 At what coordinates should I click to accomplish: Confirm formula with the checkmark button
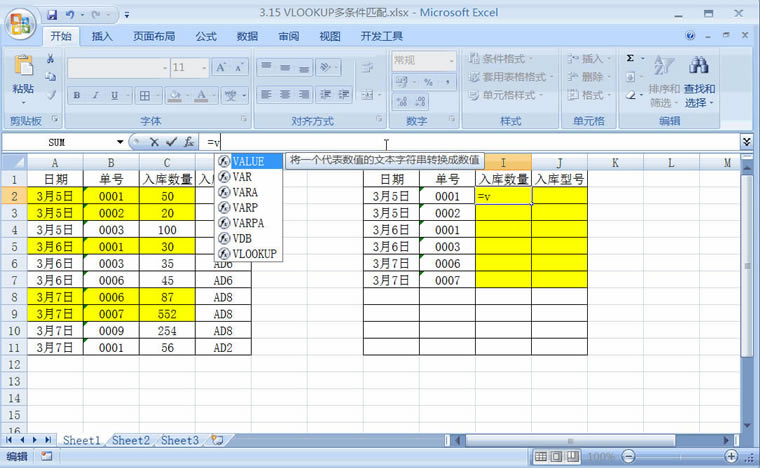pos(171,142)
